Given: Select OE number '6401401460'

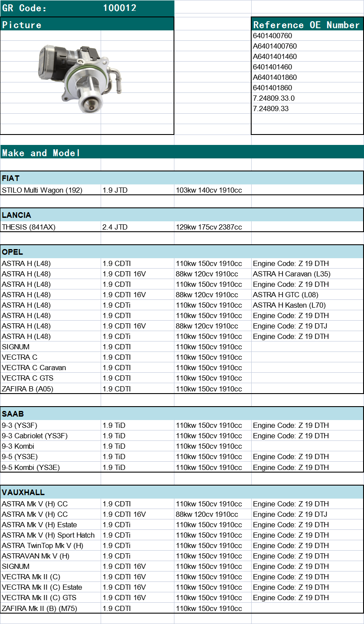Looking at the screenshot, I should 272,67.
